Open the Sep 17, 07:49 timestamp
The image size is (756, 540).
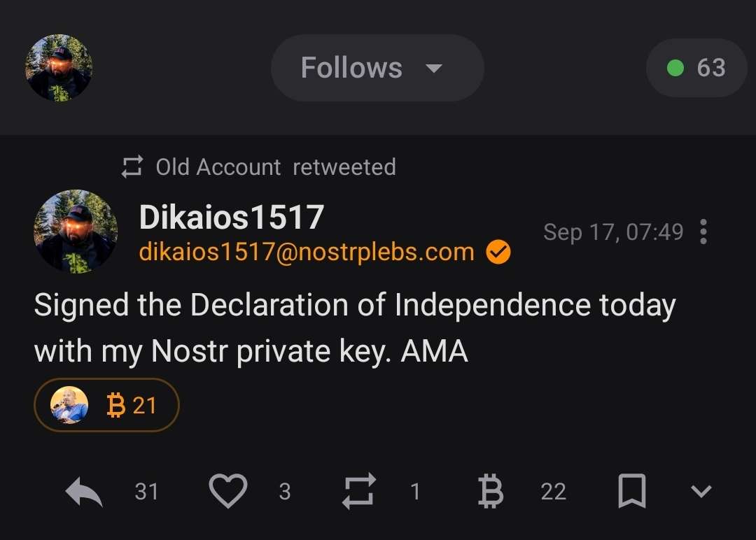pos(613,232)
